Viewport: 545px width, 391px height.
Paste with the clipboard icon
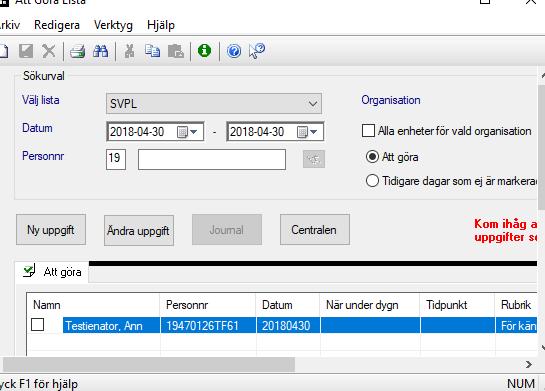pyautogui.click(x=176, y=51)
